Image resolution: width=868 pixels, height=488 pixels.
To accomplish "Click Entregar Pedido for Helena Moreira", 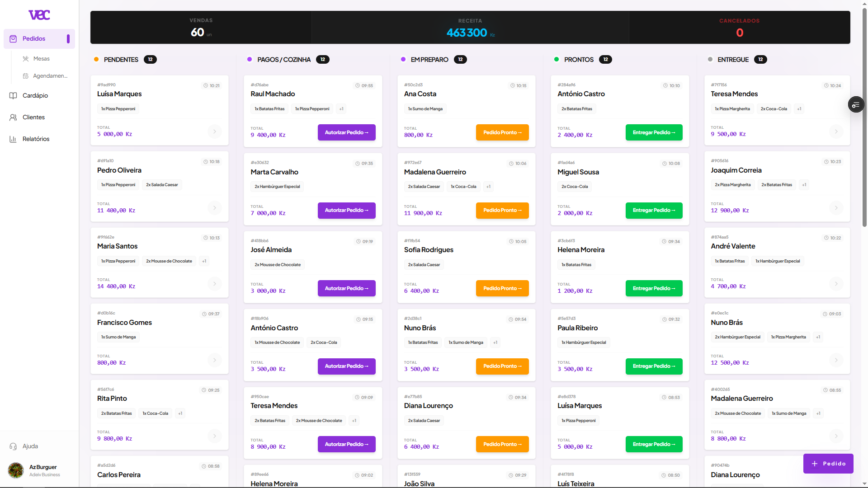I will coord(654,288).
